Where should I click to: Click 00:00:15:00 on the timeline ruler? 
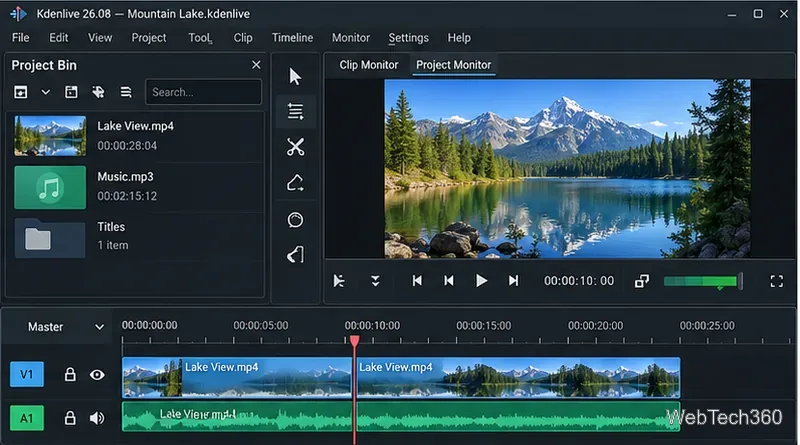483,326
